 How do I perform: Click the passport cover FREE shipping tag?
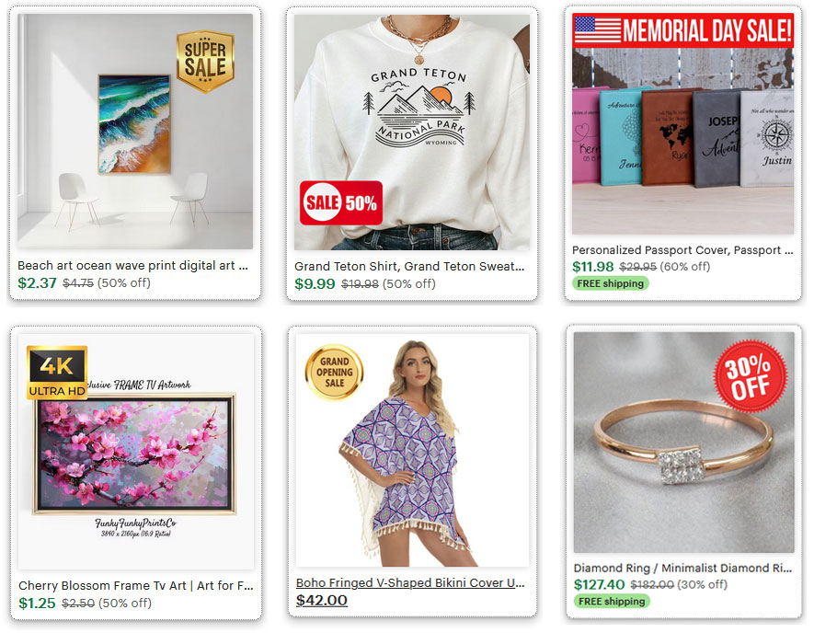tap(611, 283)
